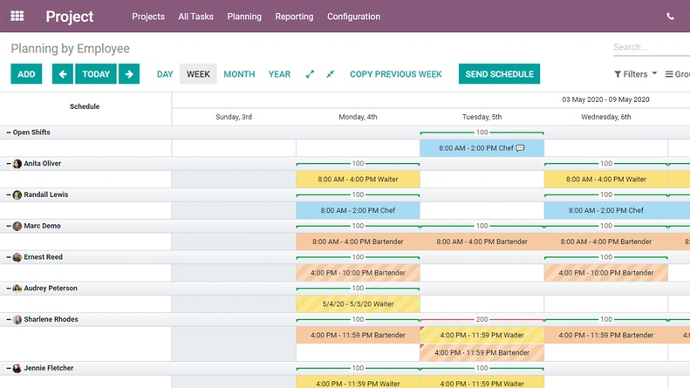The height and width of the screenshot is (388, 690).
Task: Click Jennie Fletcher's avatar
Action: tap(17, 368)
